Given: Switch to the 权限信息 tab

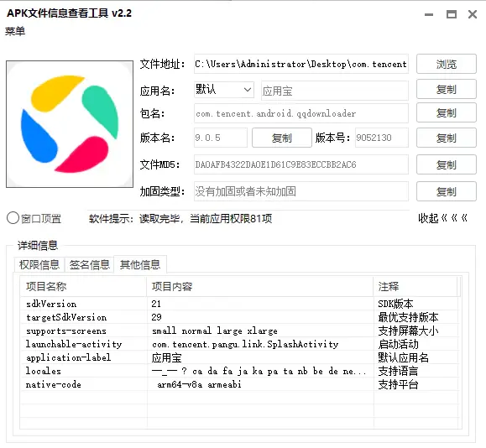Looking at the screenshot, I should 39,265.
